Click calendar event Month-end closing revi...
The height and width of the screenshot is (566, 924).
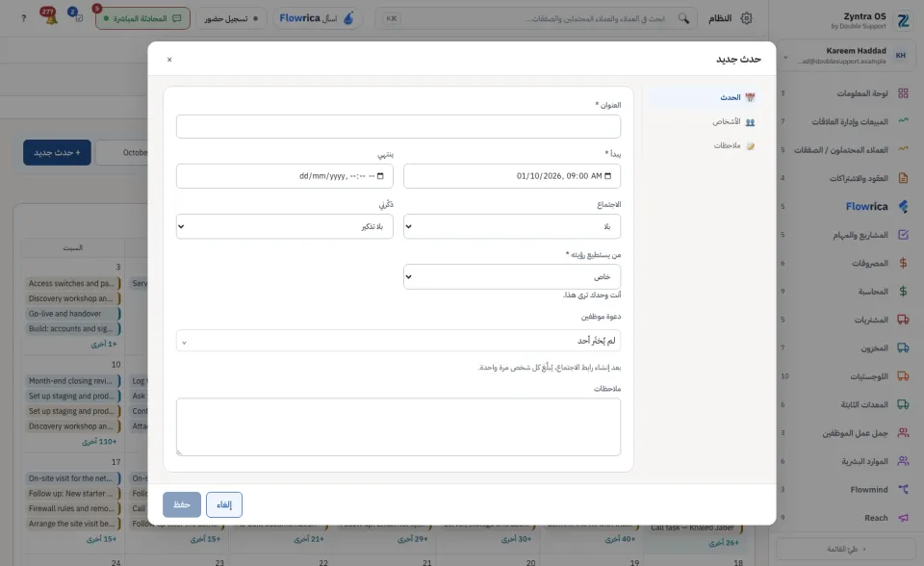click(73, 381)
